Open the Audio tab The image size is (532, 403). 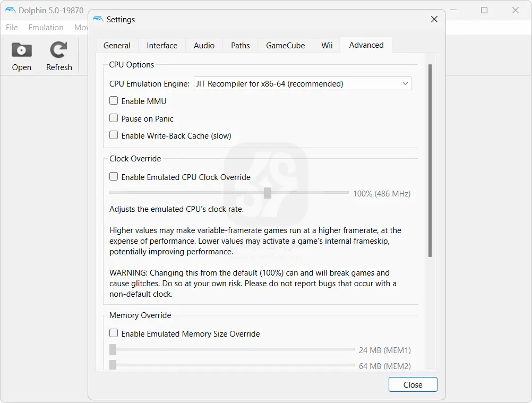(x=204, y=46)
